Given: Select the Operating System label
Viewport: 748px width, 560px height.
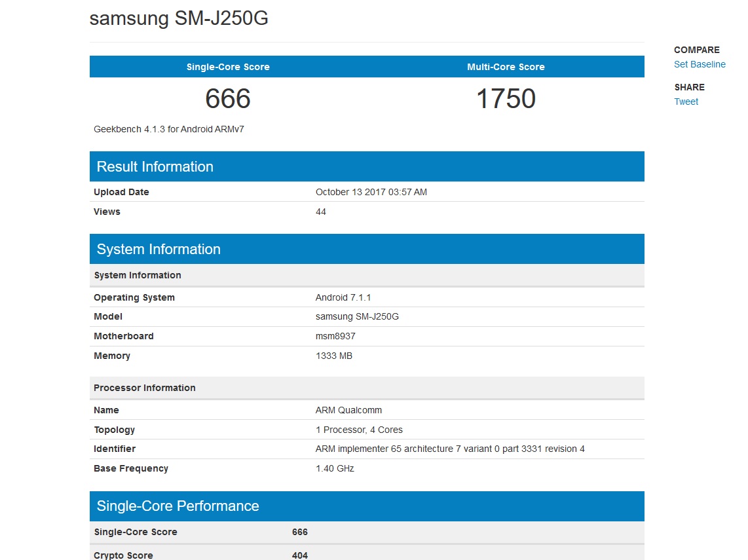Looking at the screenshot, I should click(134, 297).
